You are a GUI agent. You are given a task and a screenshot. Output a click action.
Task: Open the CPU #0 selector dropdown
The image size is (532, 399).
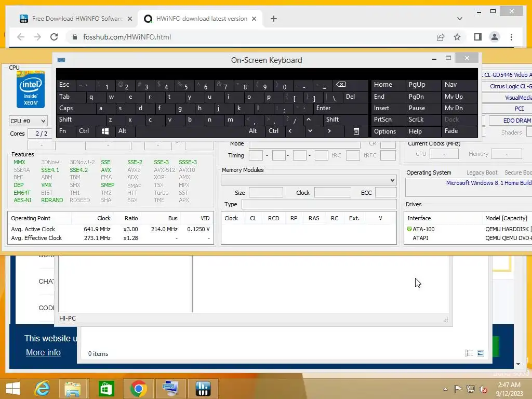[28, 121]
